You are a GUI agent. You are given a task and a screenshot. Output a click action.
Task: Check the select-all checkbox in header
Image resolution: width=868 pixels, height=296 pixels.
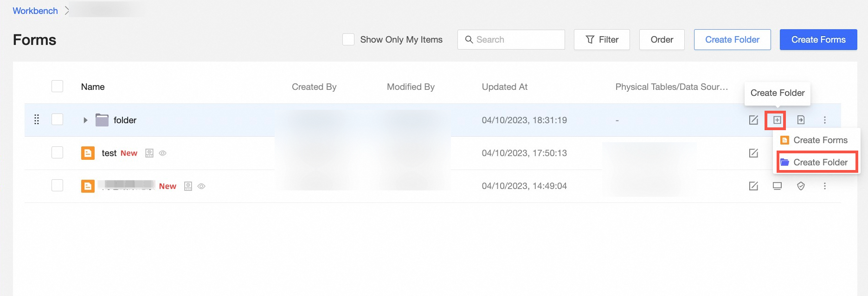click(57, 86)
